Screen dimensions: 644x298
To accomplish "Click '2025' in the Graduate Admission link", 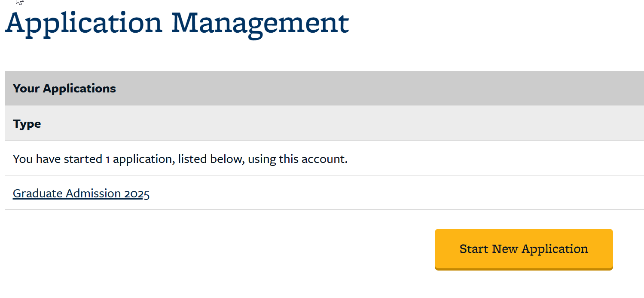I will click(x=137, y=194).
